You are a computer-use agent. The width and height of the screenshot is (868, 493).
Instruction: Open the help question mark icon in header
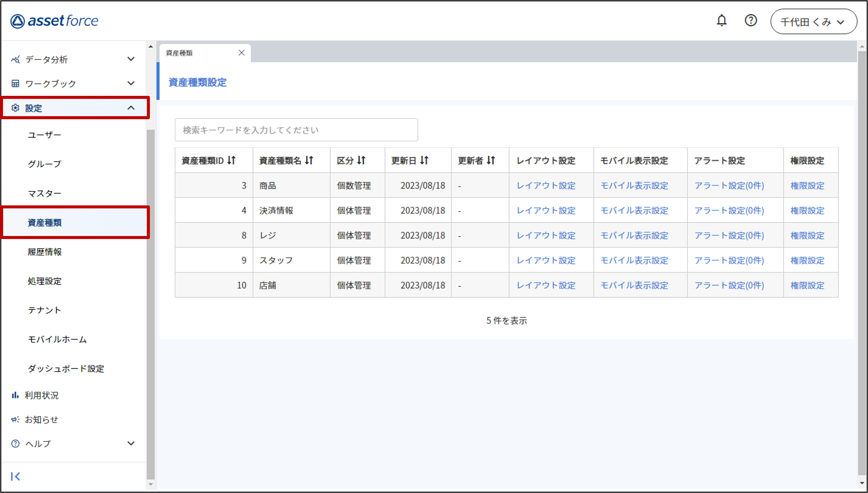(750, 21)
